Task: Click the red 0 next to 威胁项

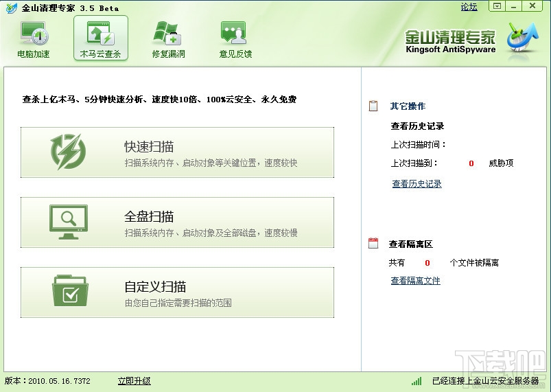Action: coord(471,163)
